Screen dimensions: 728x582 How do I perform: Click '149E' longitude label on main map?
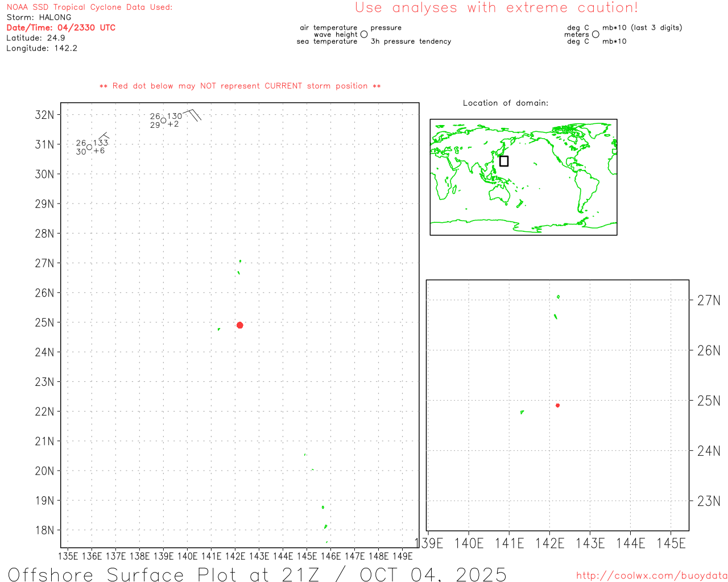[x=402, y=556]
